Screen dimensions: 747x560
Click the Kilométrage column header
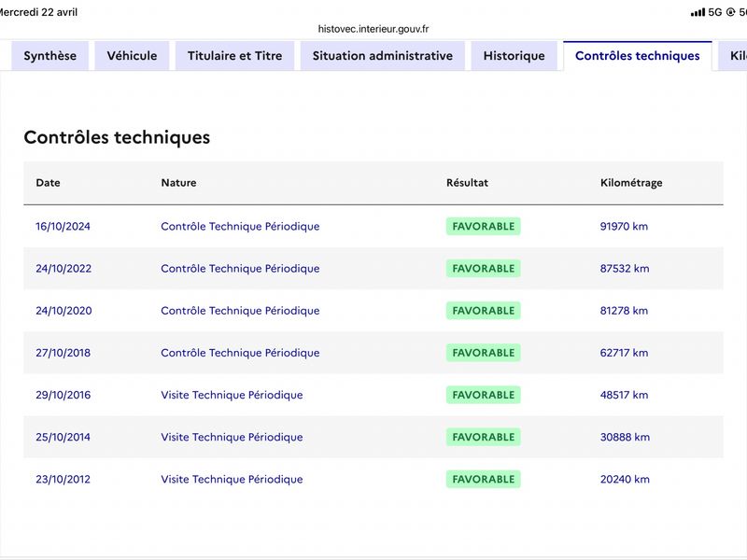(x=631, y=183)
